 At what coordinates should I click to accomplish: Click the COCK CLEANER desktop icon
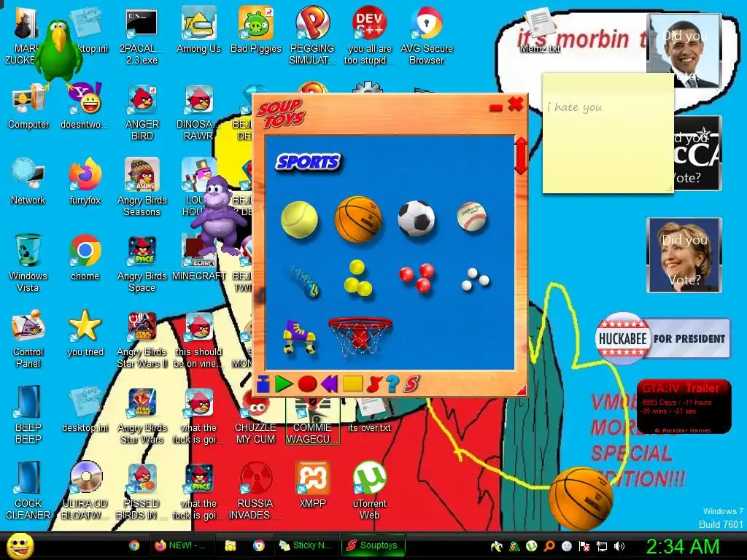pyautogui.click(x=28, y=491)
